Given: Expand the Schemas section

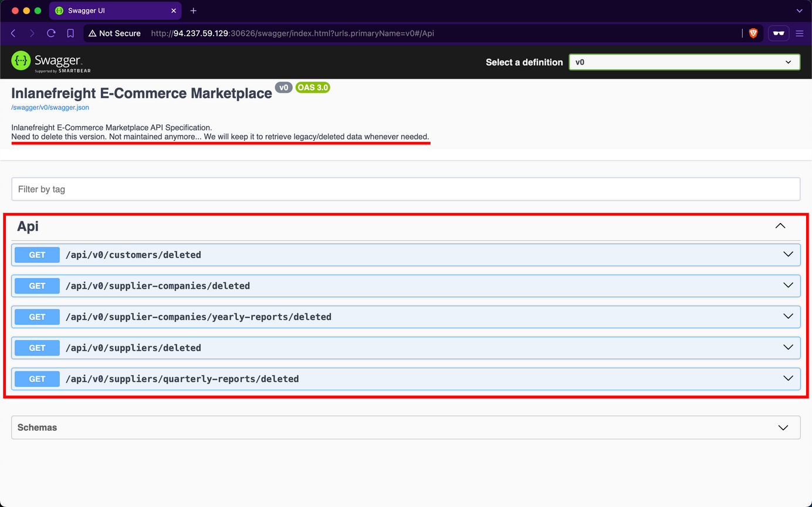Looking at the screenshot, I should [x=783, y=427].
